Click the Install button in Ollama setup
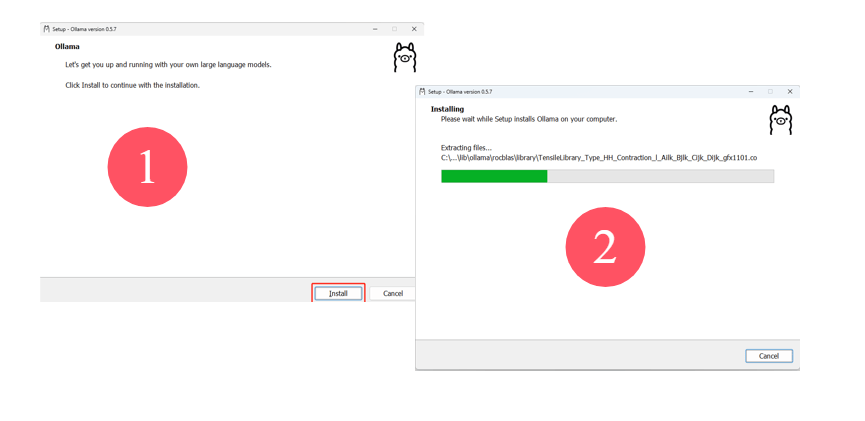 338,293
